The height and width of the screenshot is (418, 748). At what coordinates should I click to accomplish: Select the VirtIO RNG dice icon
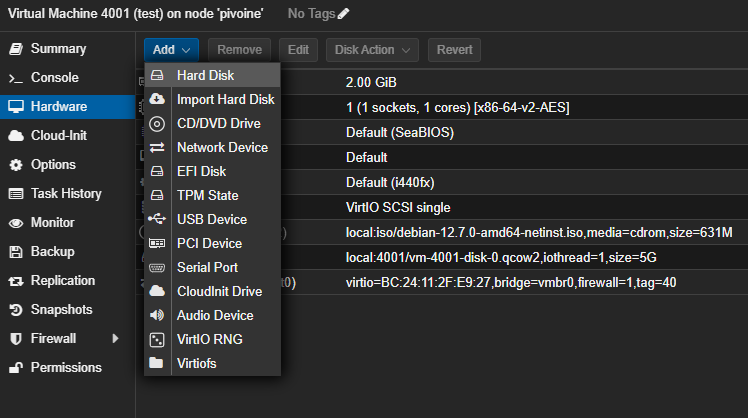tap(157, 339)
